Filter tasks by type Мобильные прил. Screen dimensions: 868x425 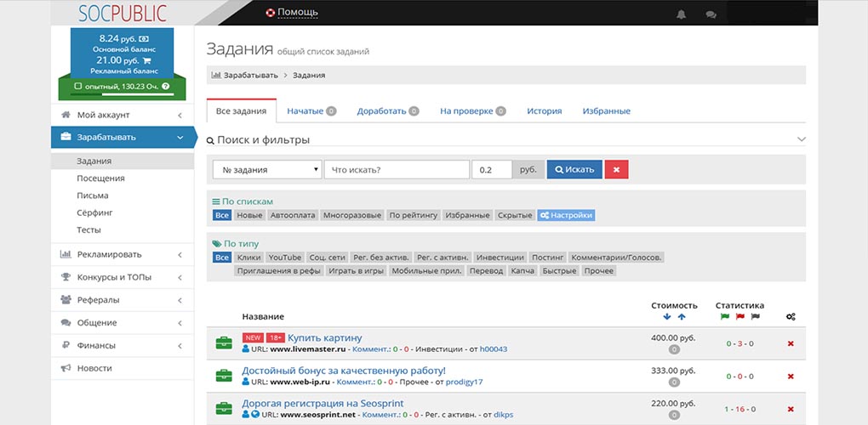pyautogui.click(x=427, y=271)
